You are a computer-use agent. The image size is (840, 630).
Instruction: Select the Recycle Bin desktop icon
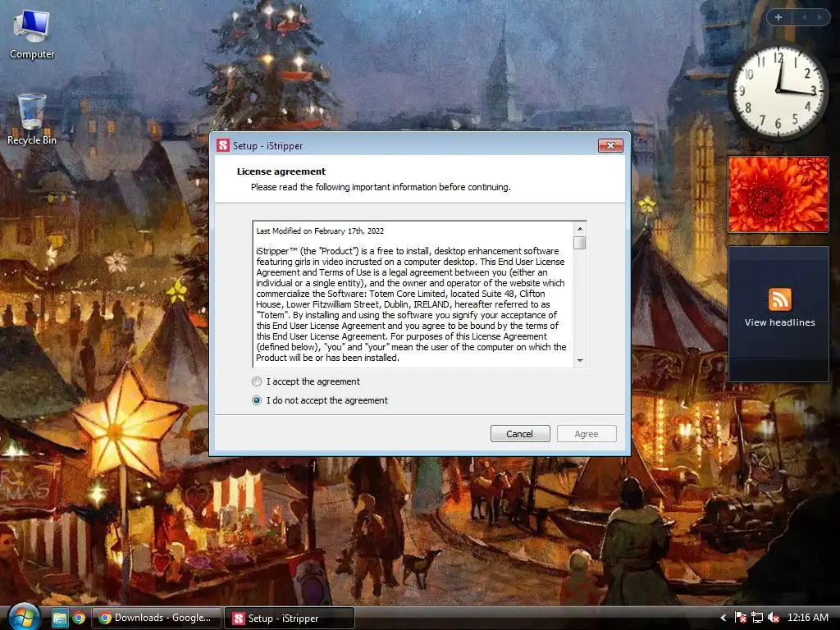[x=32, y=120]
